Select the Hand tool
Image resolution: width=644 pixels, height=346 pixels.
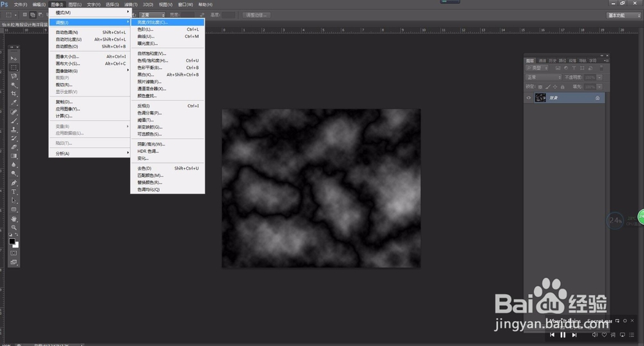14,219
